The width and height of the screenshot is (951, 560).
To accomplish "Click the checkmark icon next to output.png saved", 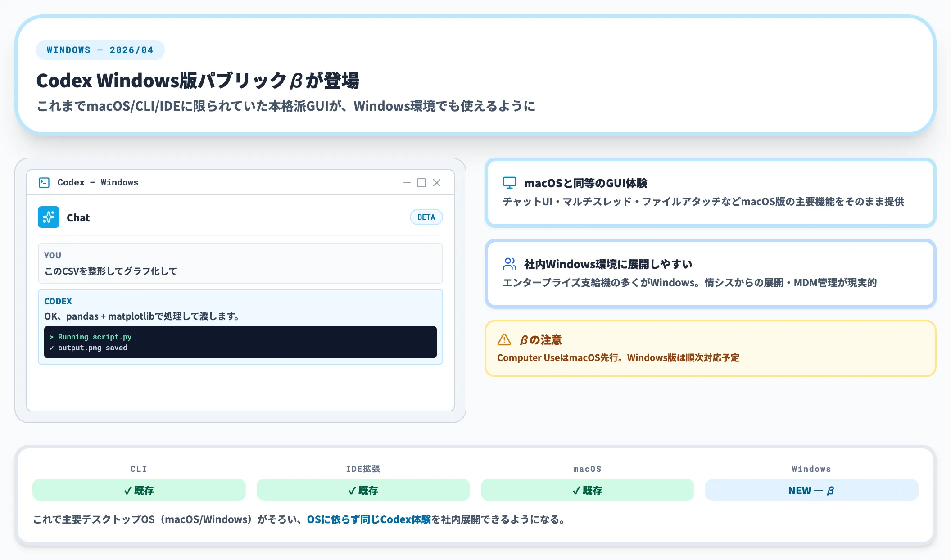I will 52,348.
